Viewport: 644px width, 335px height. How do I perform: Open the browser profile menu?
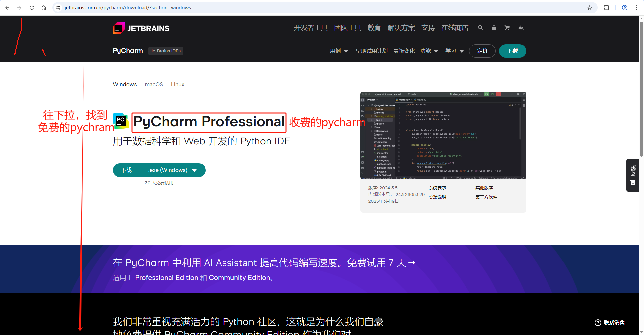point(625,8)
